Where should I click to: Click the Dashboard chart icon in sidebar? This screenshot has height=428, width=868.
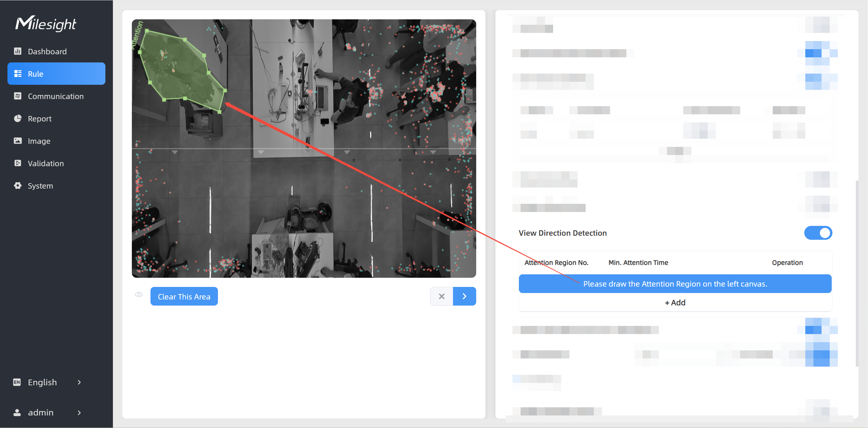[x=18, y=51]
